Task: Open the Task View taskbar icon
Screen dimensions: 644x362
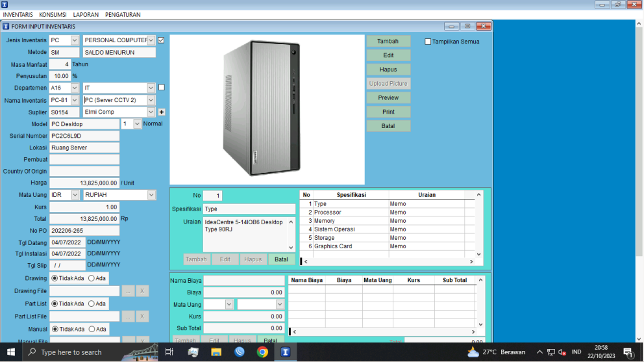Action: (x=169, y=352)
